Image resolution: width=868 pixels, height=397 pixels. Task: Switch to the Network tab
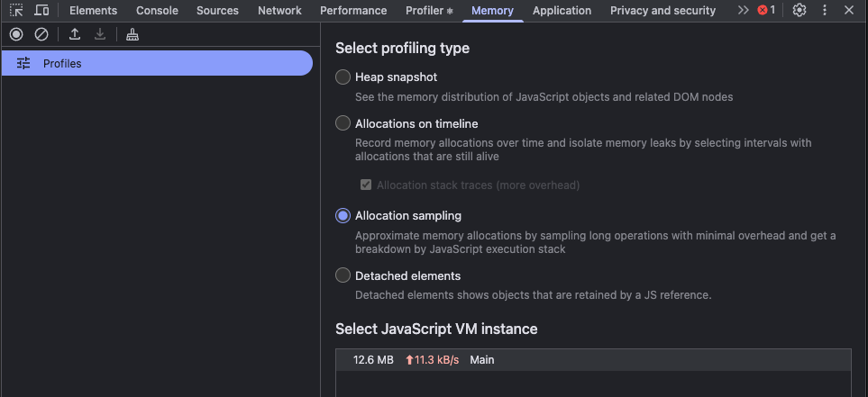click(279, 11)
